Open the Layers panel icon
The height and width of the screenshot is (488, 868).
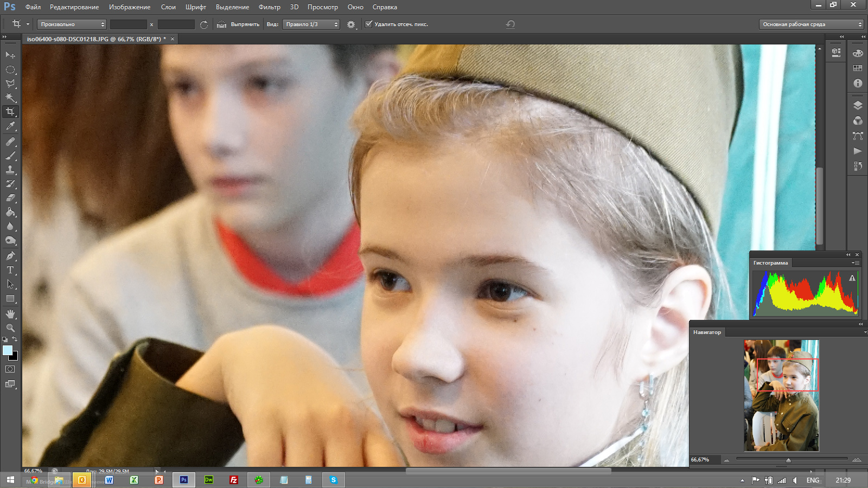858,106
